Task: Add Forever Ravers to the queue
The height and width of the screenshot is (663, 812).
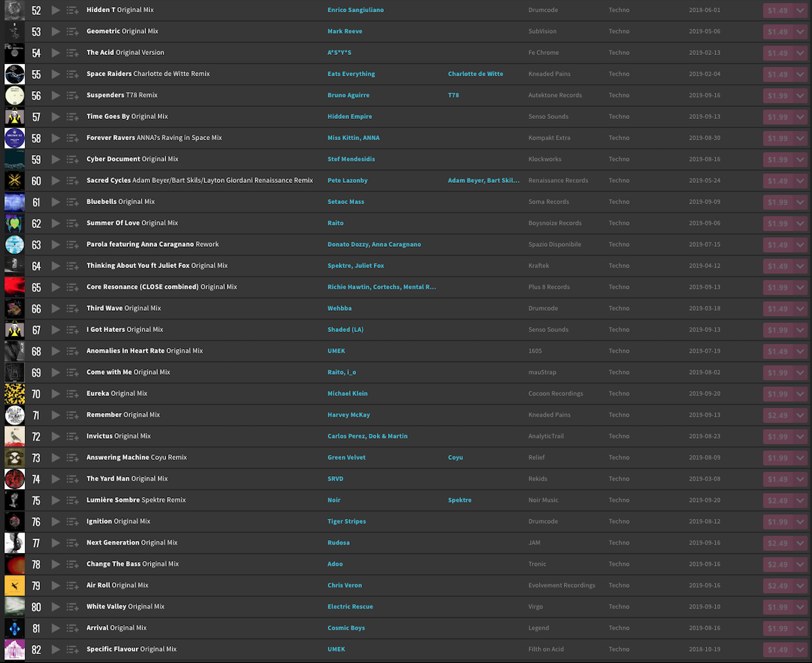Action: tap(72, 138)
